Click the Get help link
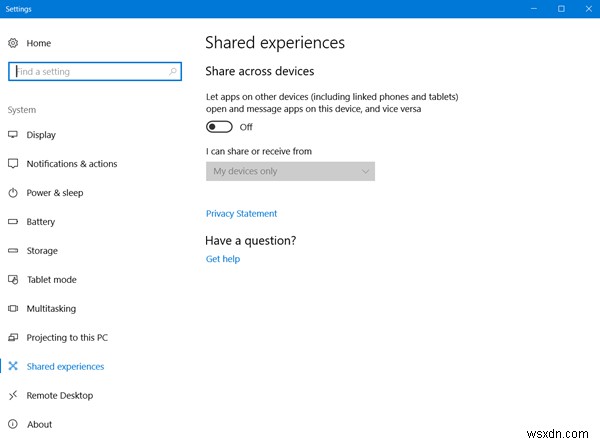The image size is (600, 444). (223, 259)
